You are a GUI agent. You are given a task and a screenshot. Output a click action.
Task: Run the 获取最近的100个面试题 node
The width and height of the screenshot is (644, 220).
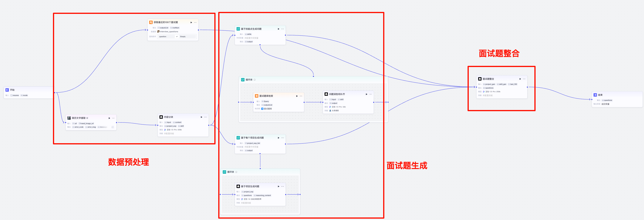click(191, 22)
